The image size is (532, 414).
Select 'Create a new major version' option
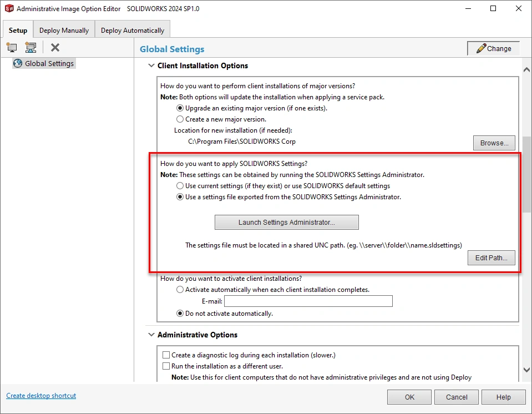click(x=180, y=119)
